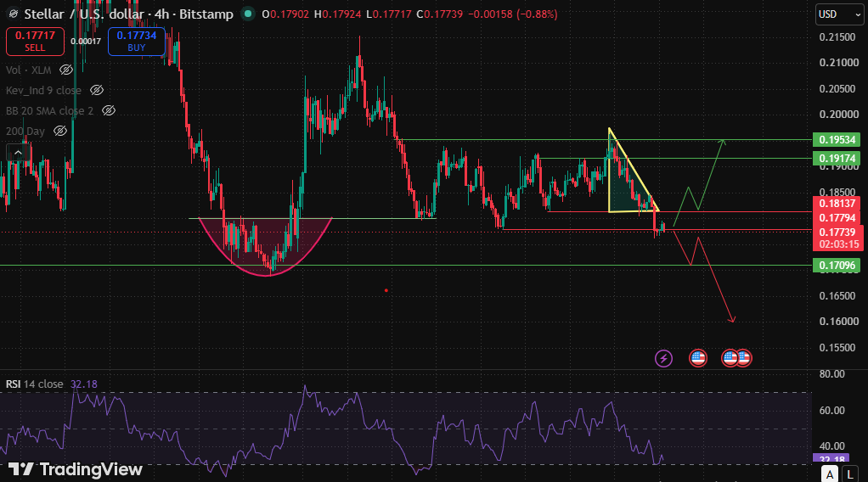The image size is (868, 482).
Task: Click the green market status dot
Action: tap(249, 14)
